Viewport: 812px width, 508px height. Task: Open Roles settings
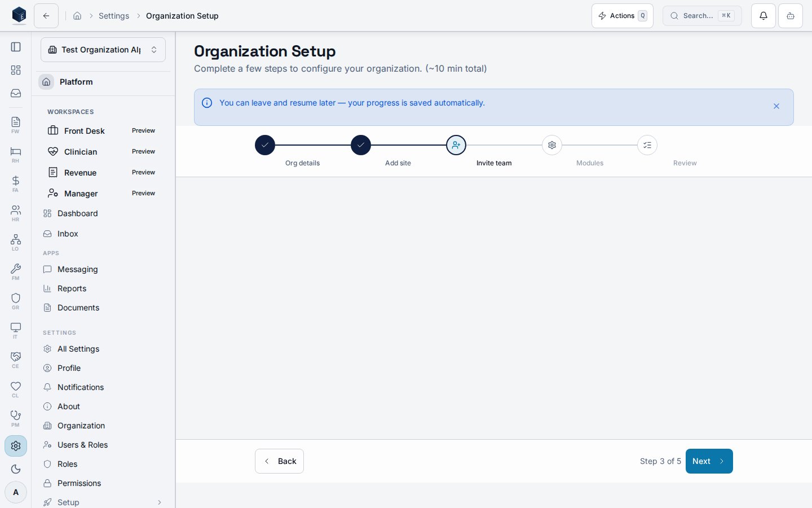click(103, 464)
